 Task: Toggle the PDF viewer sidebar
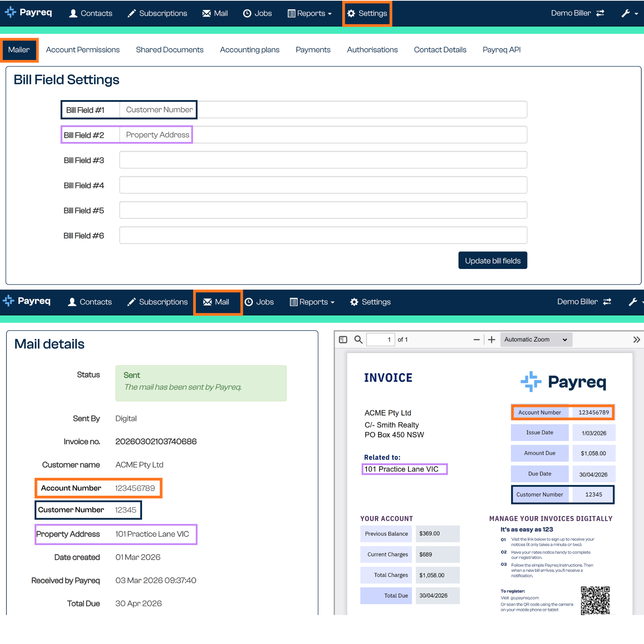(343, 340)
